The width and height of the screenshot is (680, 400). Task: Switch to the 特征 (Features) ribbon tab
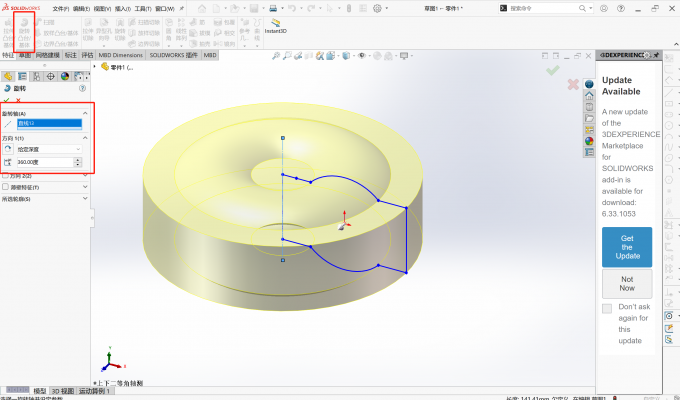(8, 55)
